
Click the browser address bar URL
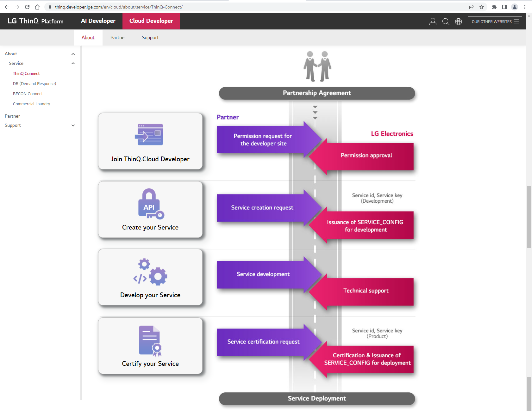click(119, 7)
